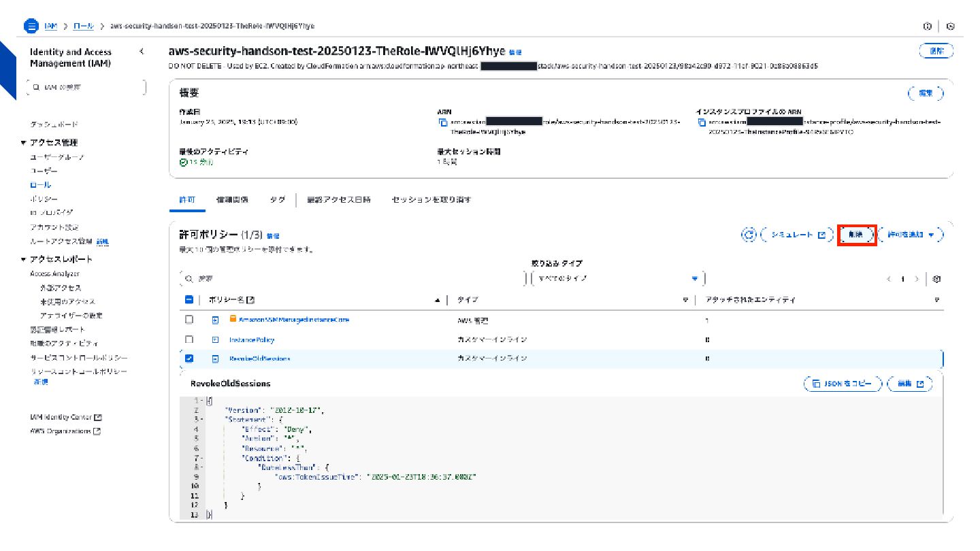Copy the role ARN using copy icon
The width and height of the screenshot is (980, 551).
pyautogui.click(x=442, y=122)
